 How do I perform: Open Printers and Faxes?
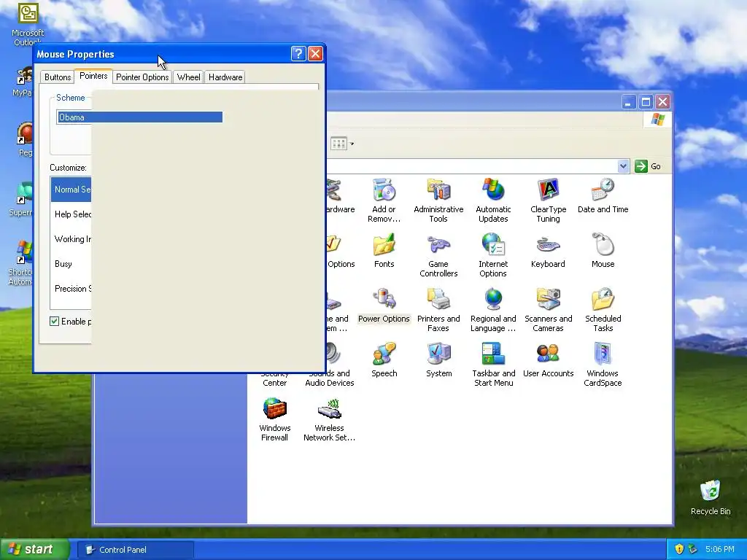click(x=438, y=310)
